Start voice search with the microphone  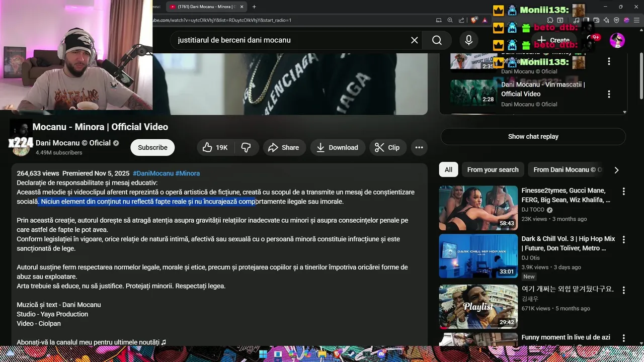[468, 40]
